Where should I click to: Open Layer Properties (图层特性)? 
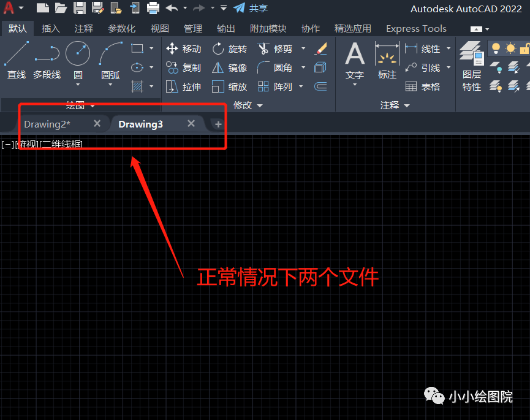[472, 66]
